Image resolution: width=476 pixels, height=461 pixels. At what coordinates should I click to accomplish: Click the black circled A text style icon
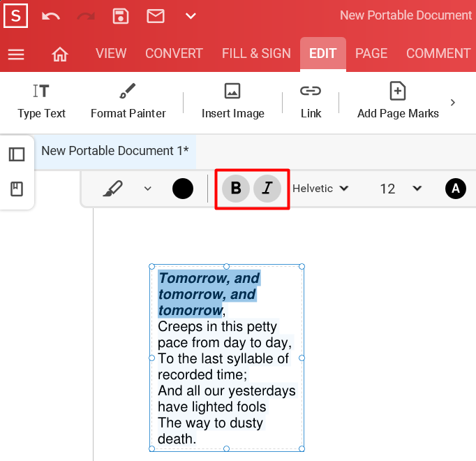[x=456, y=189]
